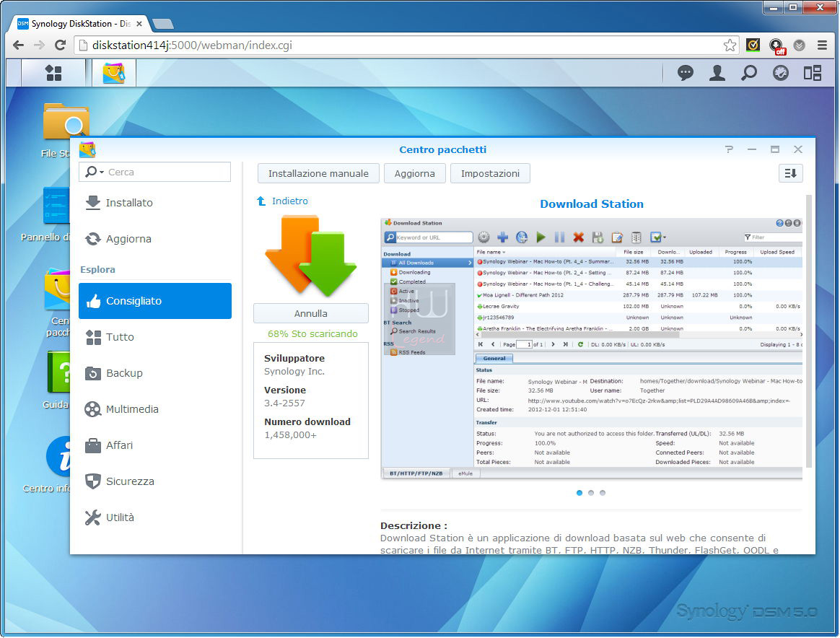Viewport: 840px width, 638px height.
Task: Click the Installazione manuale button
Action: (x=318, y=173)
